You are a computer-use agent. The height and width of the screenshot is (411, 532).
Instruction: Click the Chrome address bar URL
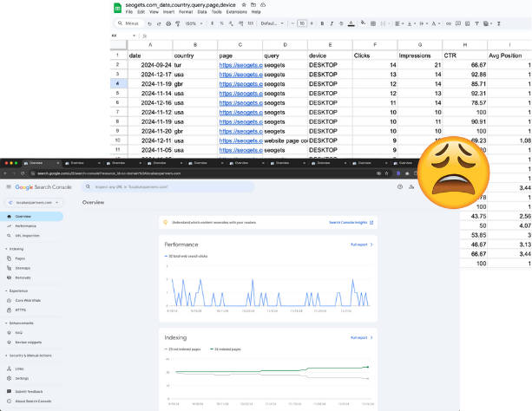(108, 173)
